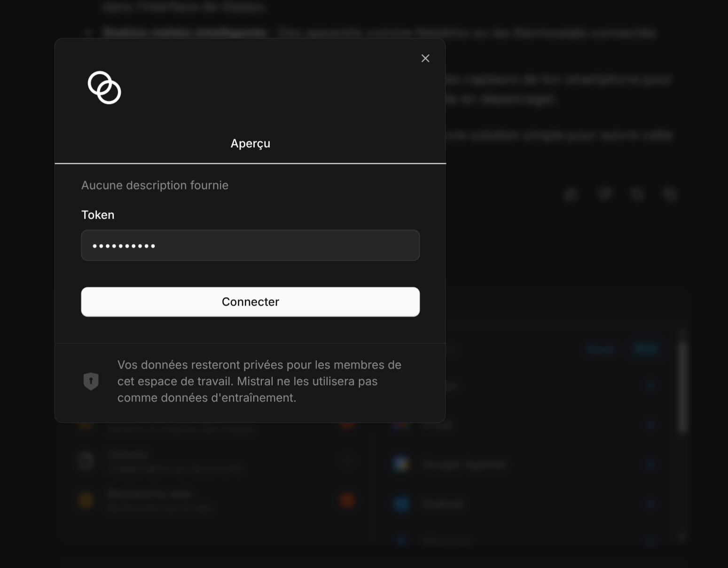Image resolution: width=728 pixels, height=568 pixels.
Task: Click the rightmost blurred blue link above list
Action: click(646, 349)
